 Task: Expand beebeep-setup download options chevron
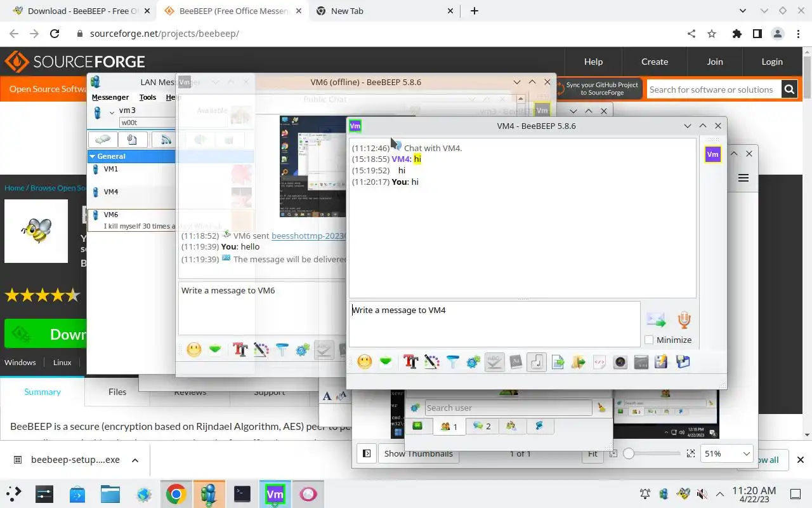134,460
